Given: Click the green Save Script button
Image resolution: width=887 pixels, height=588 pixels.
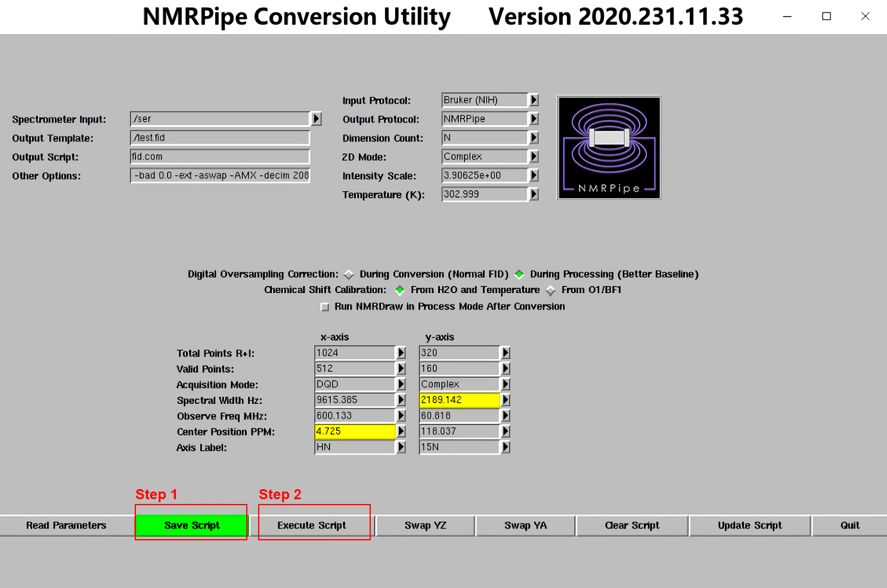Looking at the screenshot, I should coord(191,525).
